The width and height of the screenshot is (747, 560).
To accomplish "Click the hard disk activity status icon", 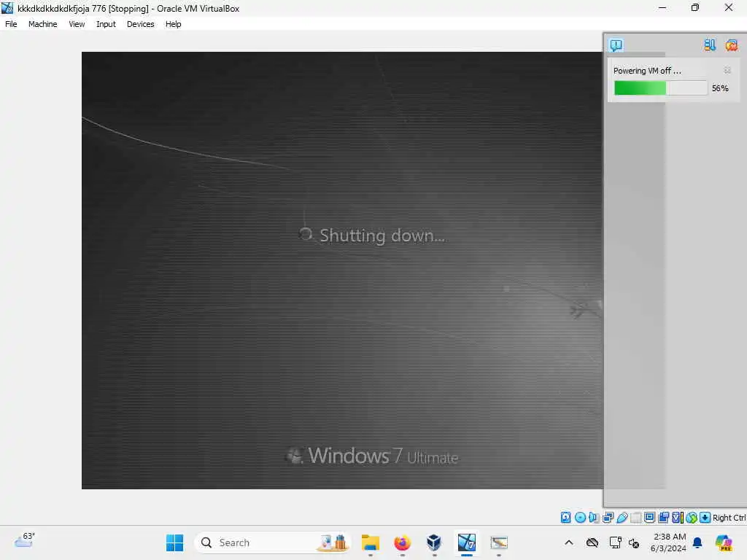I will point(565,517).
